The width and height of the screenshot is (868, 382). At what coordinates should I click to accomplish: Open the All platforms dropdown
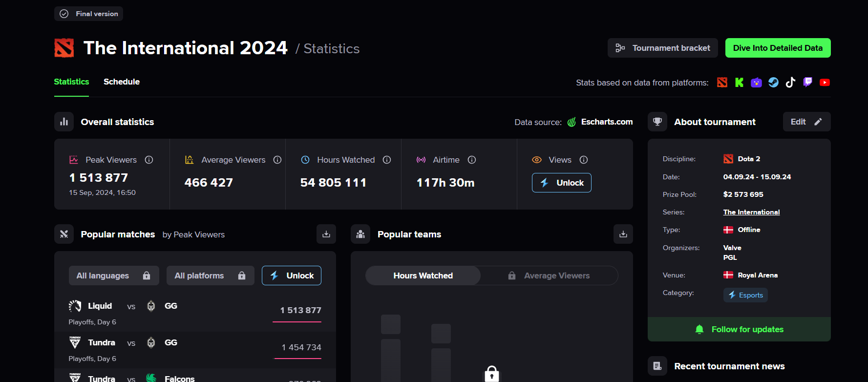[x=211, y=276]
